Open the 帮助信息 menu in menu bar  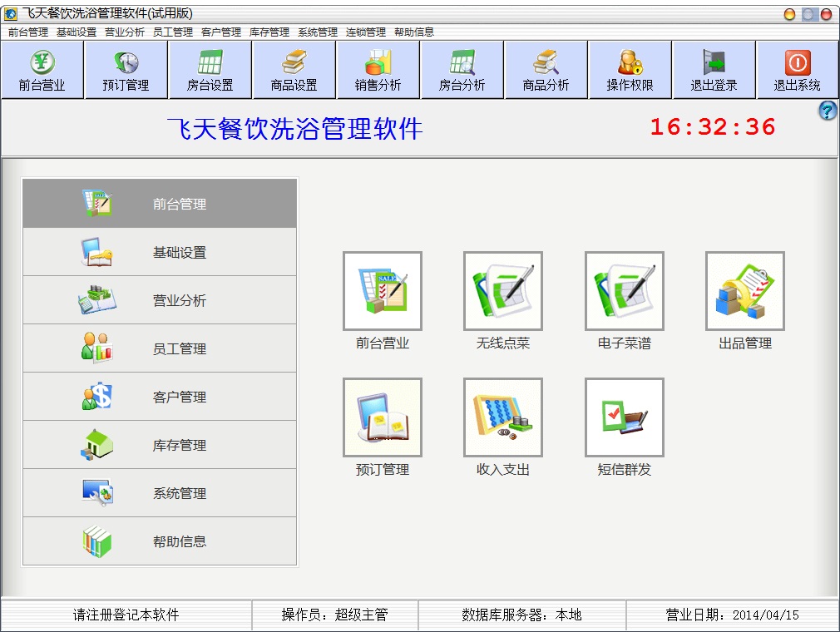(x=414, y=32)
